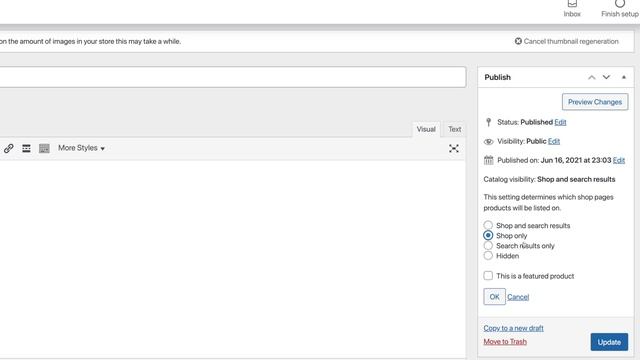Cancel thumbnail regeneration
The height and width of the screenshot is (360, 640).
pos(567,41)
